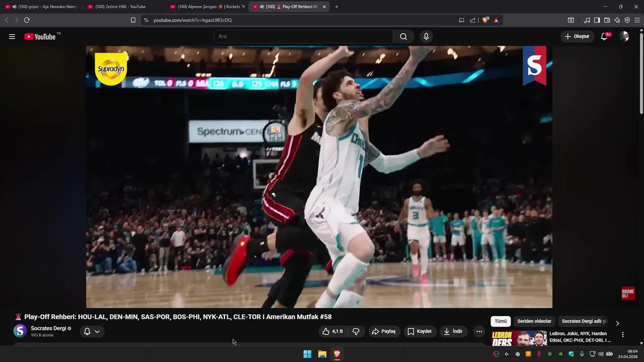
Task: Open Brave Shields lion icon
Action: (x=486, y=20)
